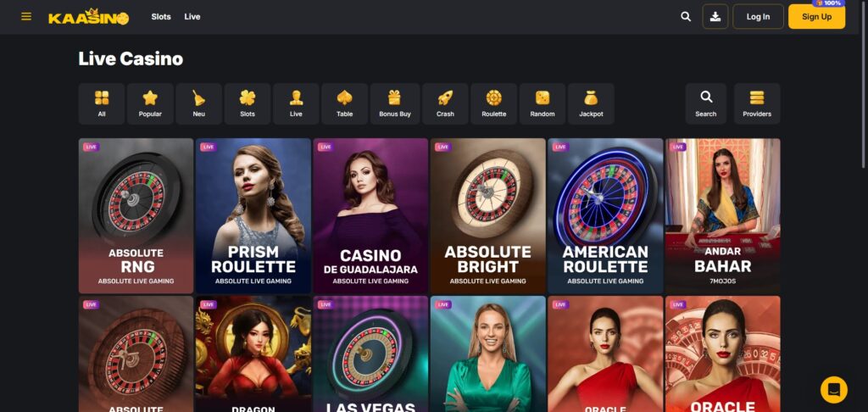The height and width of the screenshot is (412, 868).
Task: Click the Kaasino logo
Action: point(88,17)
